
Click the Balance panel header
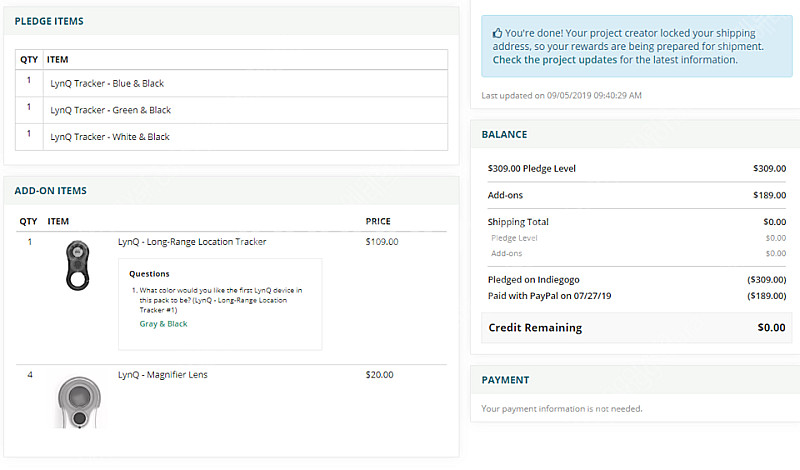[504, 134]
